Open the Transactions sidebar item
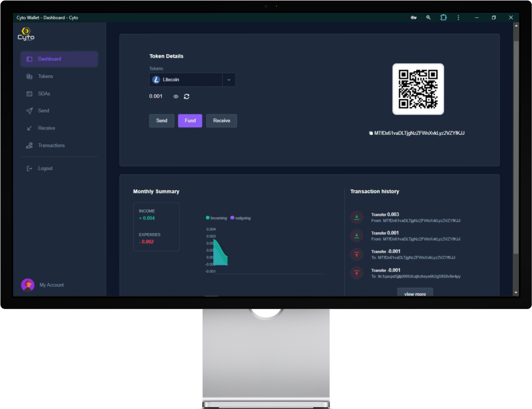The height and width of the screenshot is (409, 532). 51,145
